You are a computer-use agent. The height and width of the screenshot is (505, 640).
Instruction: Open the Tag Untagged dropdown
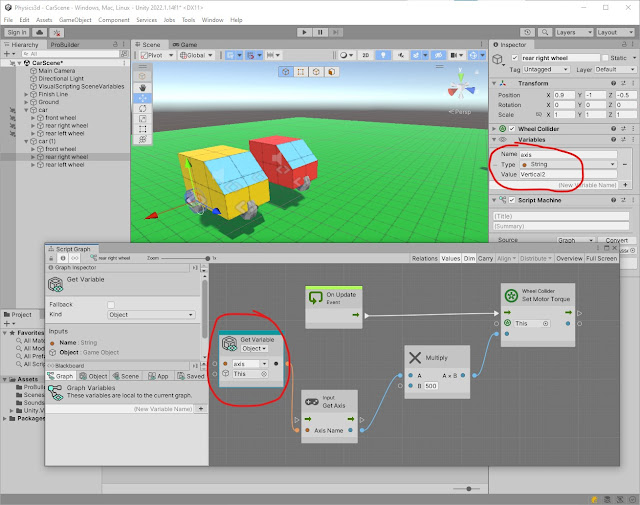coord(545,69)
